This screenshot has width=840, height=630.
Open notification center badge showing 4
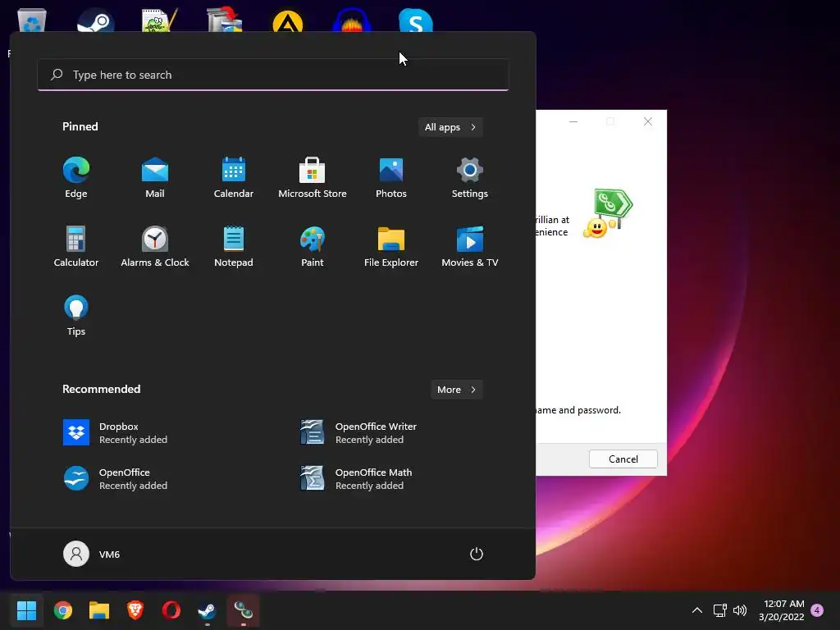(817, 610)
